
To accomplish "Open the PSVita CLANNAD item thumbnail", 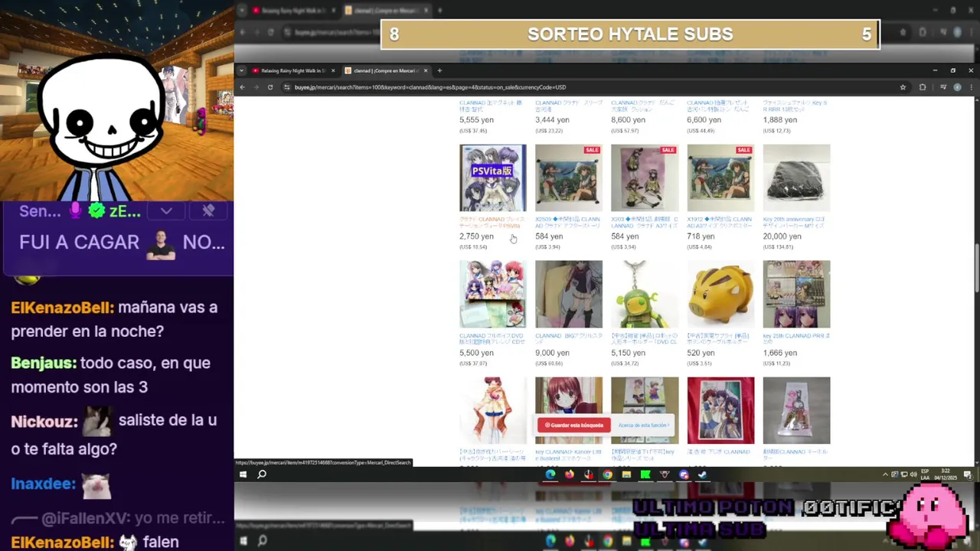I will click(x=492, y=178).
